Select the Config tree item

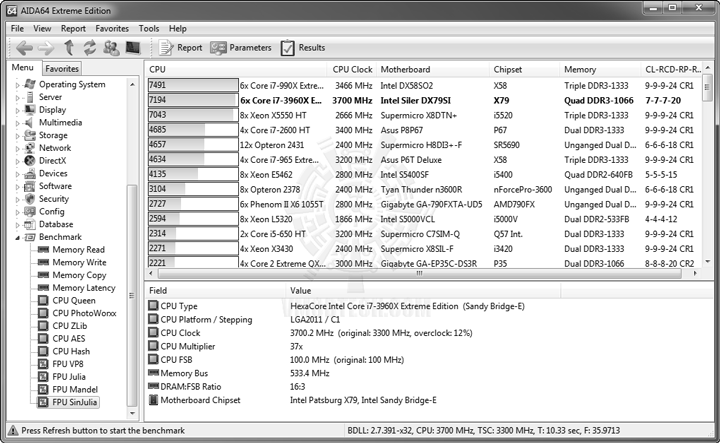51,212
